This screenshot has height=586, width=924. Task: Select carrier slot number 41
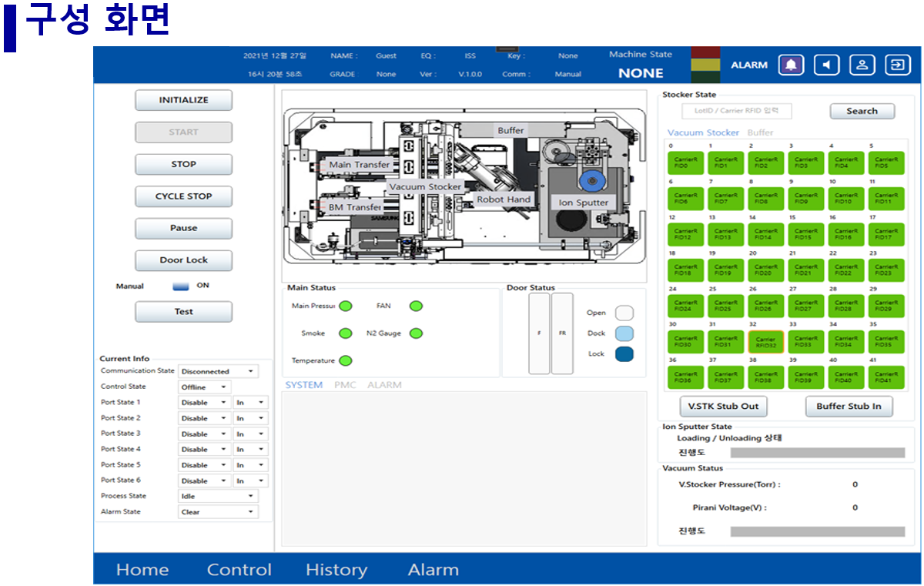pos(885,377)
